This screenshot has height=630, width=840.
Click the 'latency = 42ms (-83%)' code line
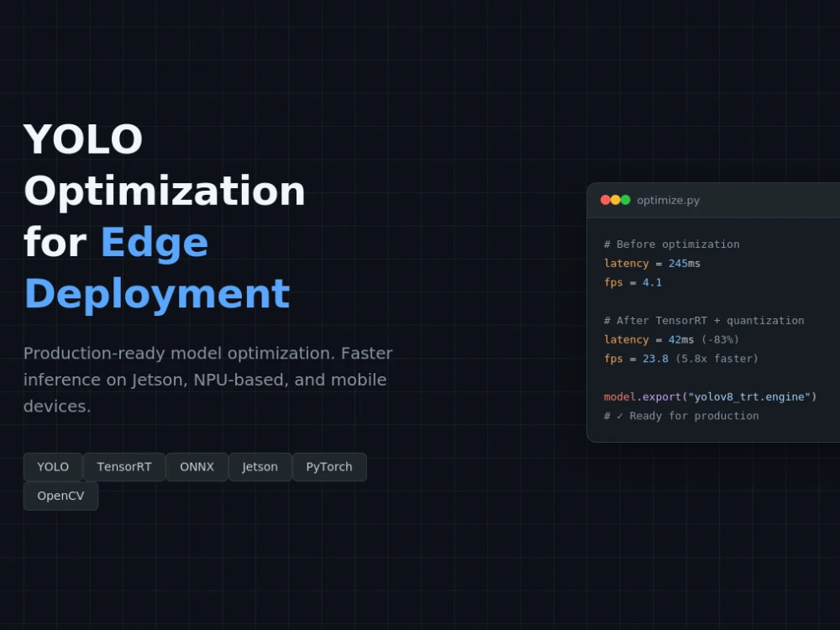(x=671, y=339)
